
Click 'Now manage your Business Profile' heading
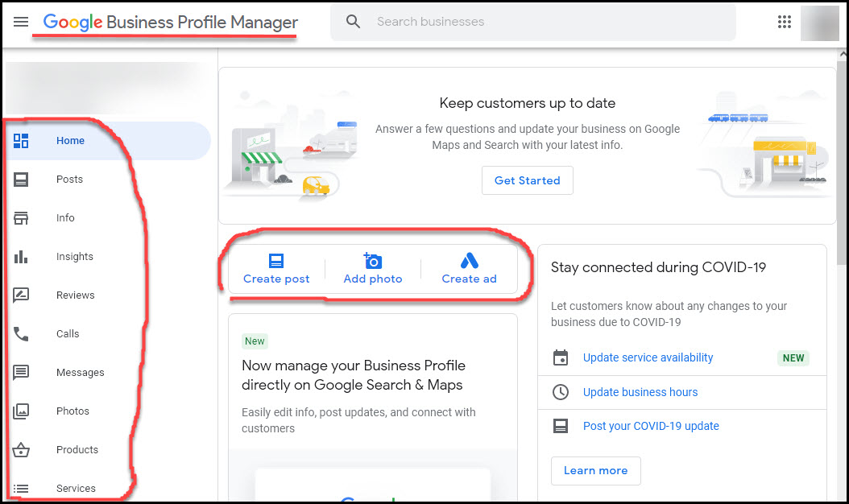[x=353, y=375]
